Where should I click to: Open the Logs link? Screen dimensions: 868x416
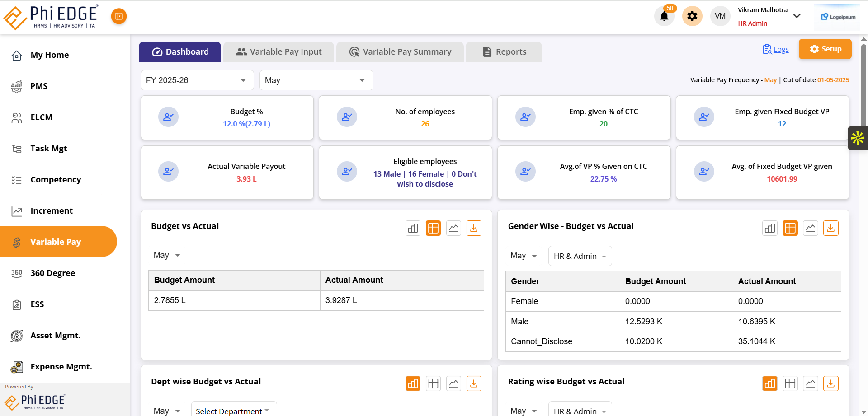click(x=780, y=49)
